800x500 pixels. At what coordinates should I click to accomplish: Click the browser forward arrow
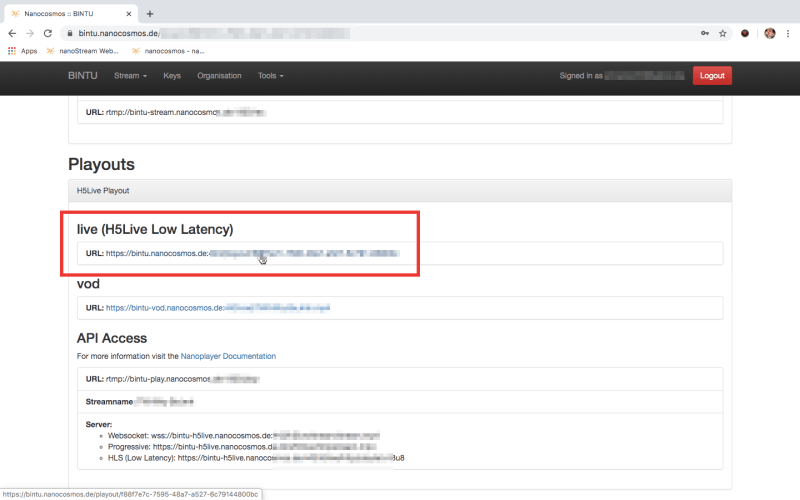[x=30, y=33]
